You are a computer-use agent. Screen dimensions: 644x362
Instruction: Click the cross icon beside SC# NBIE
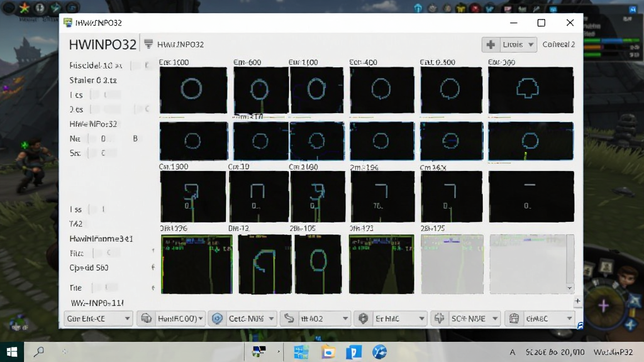[x=440, y=319]
